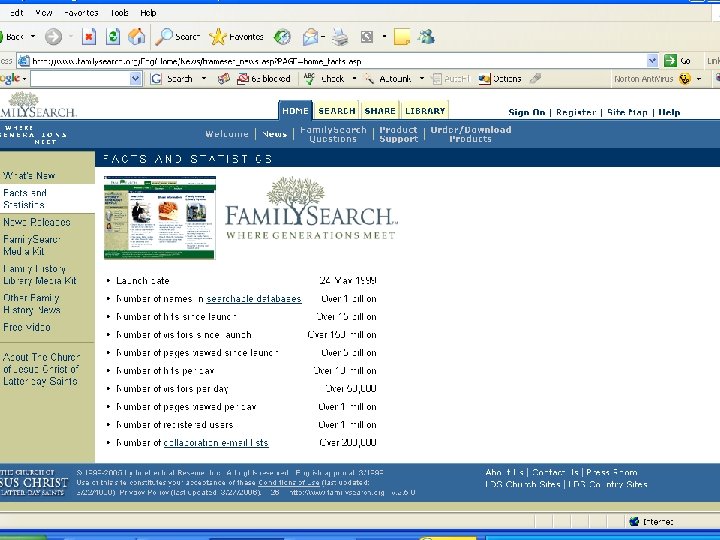This screenshot has width=720, height=540.
Task: Open FamilySearch Media Kit sidebar link
Action: (31, 245)
